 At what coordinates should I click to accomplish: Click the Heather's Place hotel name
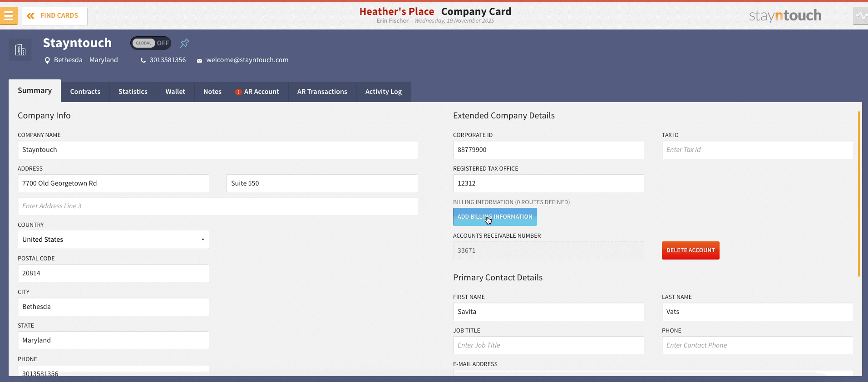point(397,11)
